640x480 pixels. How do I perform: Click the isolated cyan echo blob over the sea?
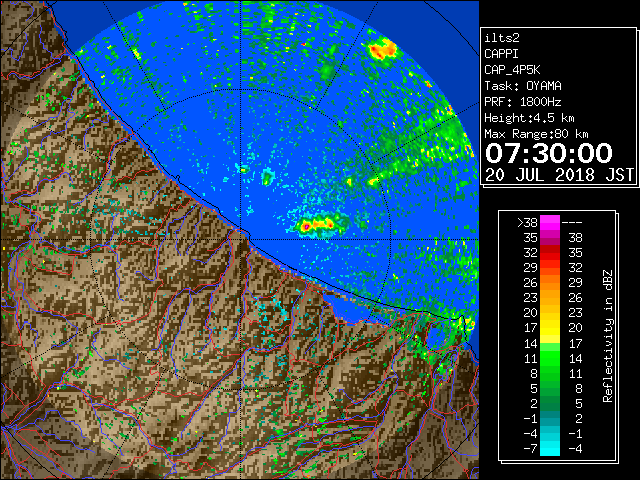click(268, 177)
